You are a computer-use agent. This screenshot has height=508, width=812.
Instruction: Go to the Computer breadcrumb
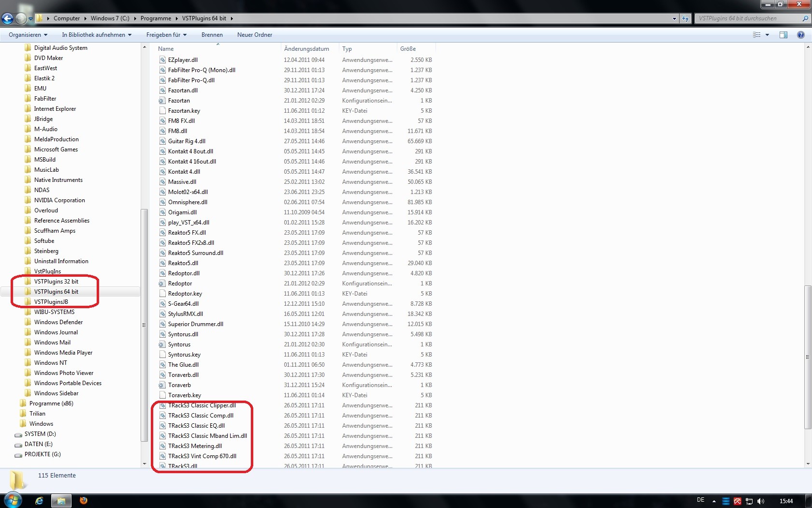point(67,18)
